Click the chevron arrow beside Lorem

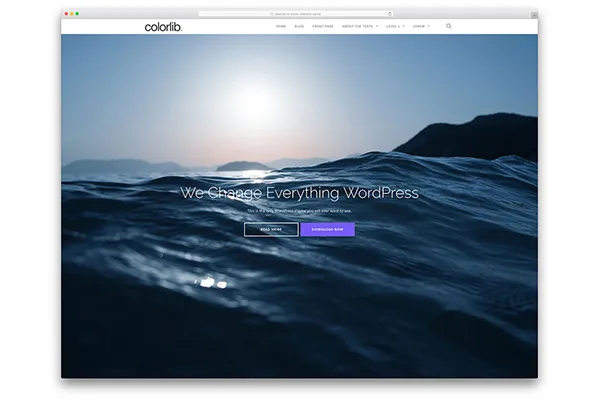coord(429,26)
